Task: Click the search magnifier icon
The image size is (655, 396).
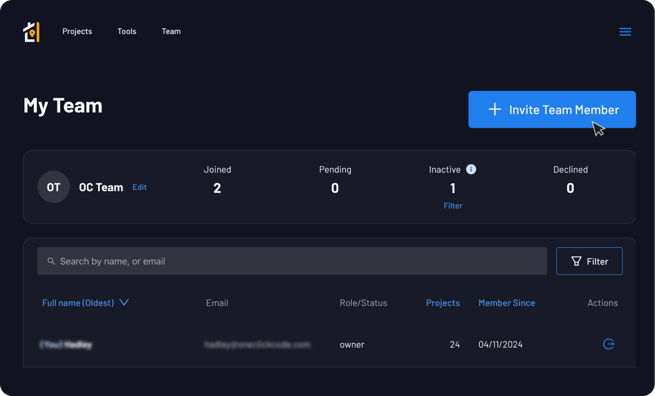Action: click(51, 261)
